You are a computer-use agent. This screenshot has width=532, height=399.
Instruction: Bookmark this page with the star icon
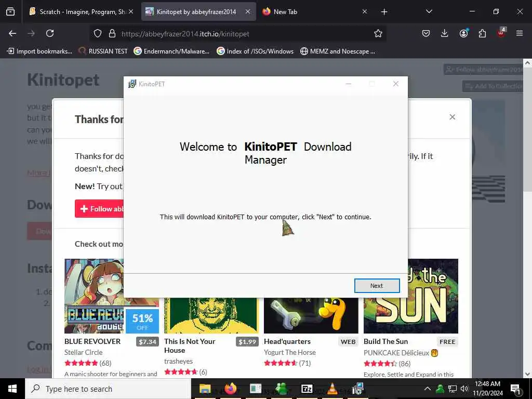pos(378,34)
